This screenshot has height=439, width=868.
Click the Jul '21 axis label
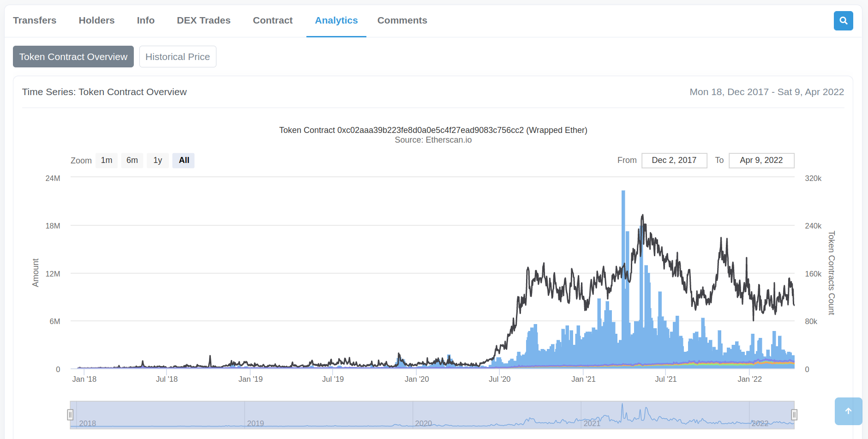666,379
